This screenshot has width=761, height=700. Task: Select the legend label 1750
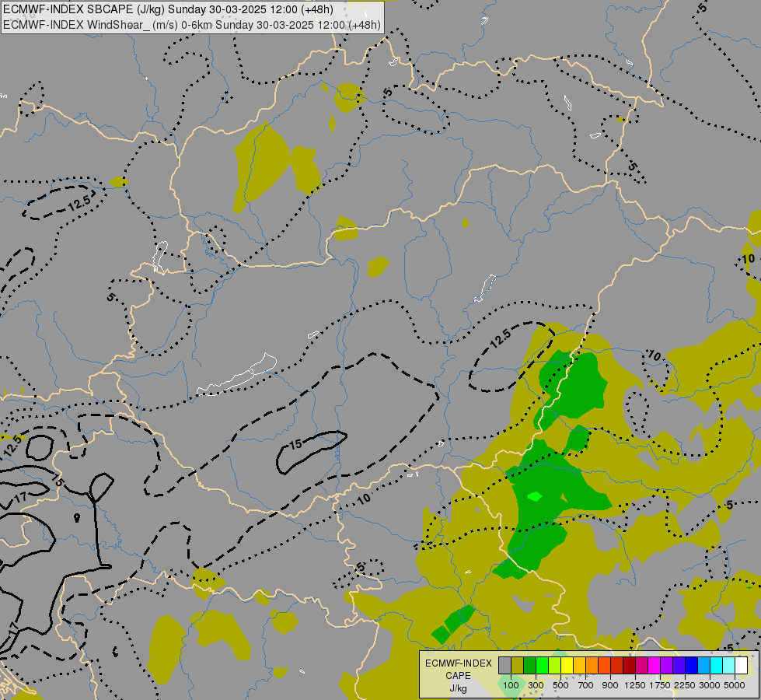pyautogui.click(x=660, y=685)
